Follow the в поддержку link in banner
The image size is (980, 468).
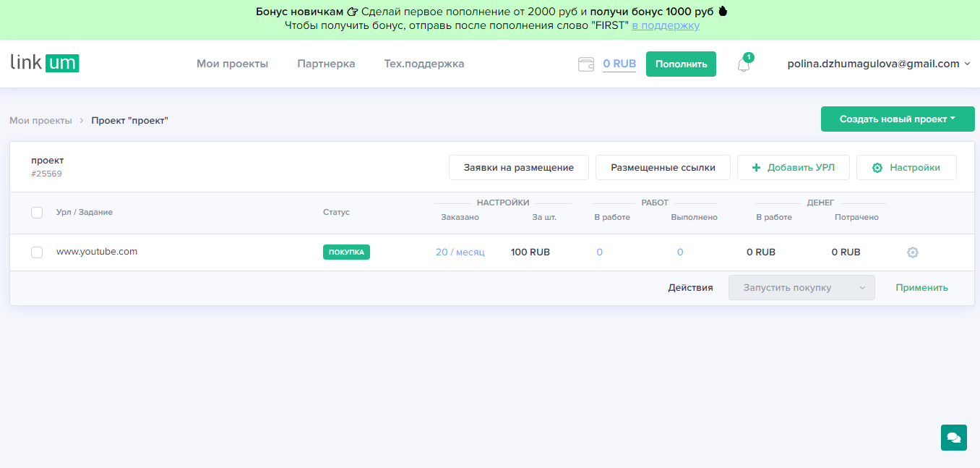point(666,25)
